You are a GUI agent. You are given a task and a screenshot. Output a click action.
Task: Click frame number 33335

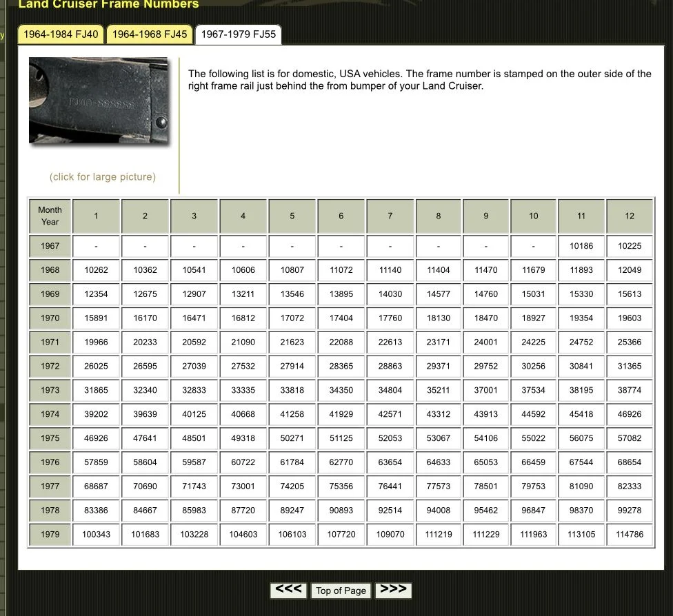pyautogui.click(x=243, y=391)
